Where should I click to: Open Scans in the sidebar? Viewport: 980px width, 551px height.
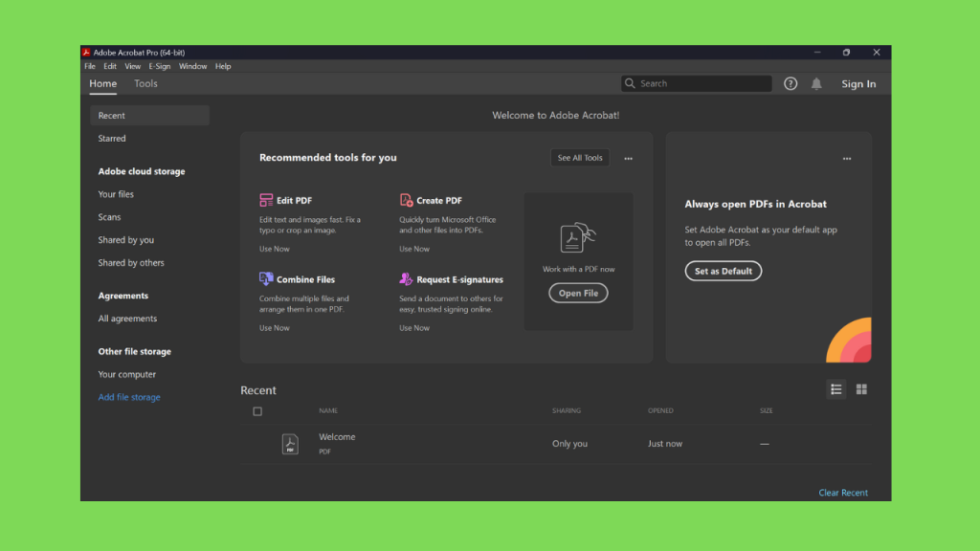(109, 217)
